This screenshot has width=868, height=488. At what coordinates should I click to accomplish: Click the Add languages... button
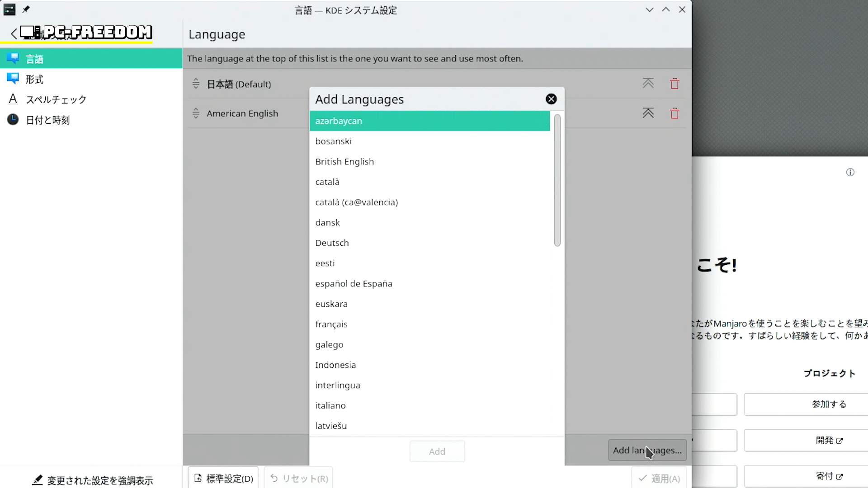coord(647,450)
